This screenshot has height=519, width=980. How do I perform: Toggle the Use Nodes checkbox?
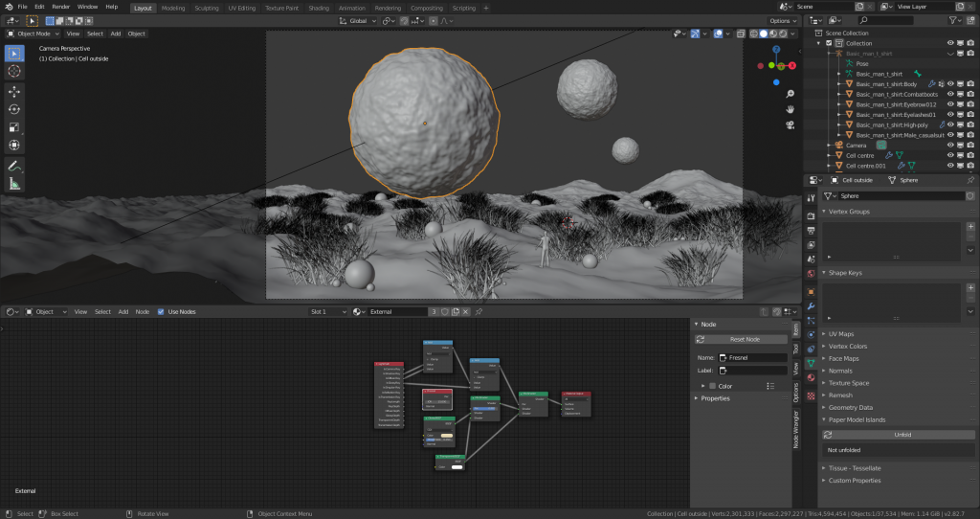coord(161,311)
